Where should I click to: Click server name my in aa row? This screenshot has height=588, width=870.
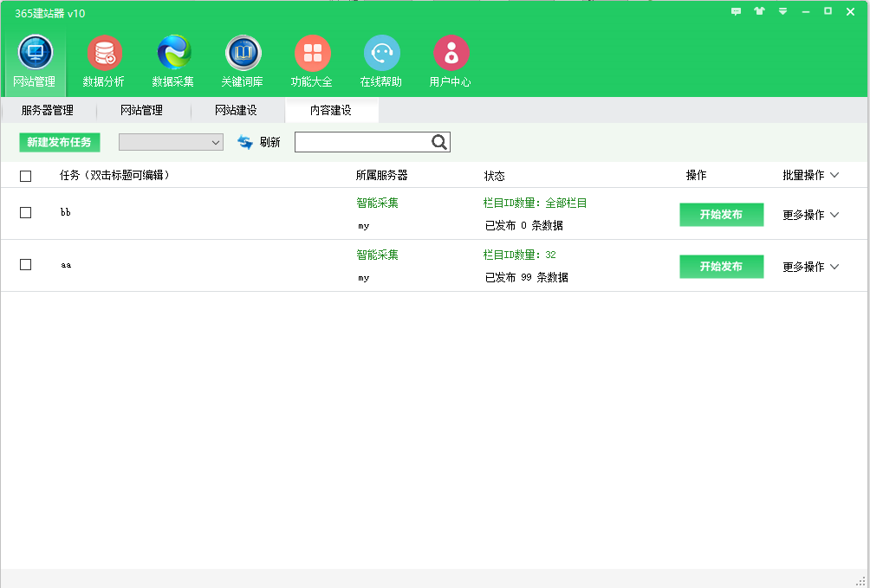364,279
